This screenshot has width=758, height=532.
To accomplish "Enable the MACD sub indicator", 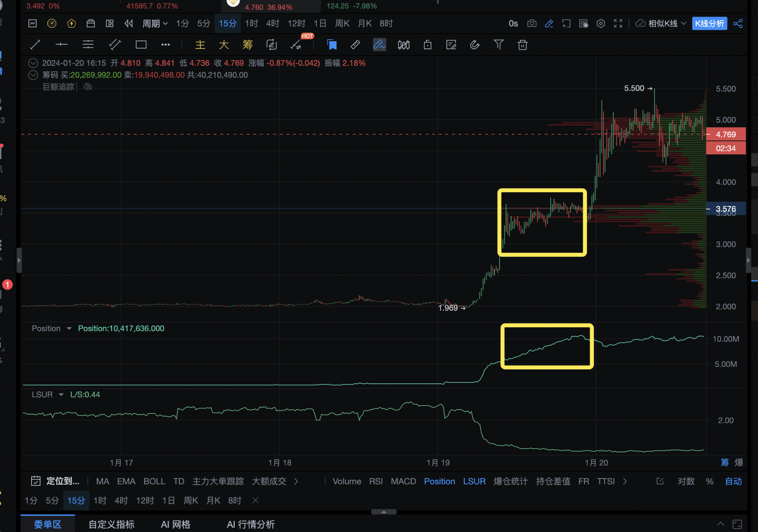I will (x=403, y=481).
